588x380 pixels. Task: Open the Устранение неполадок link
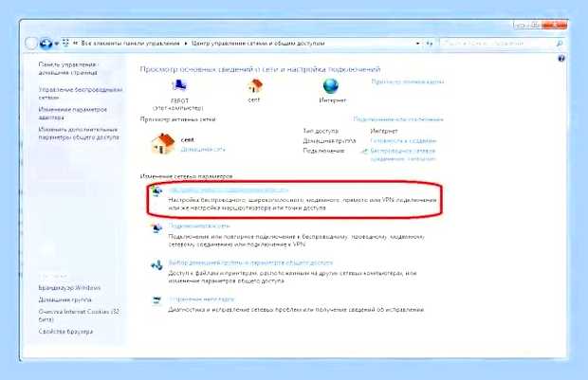[201, 299]
